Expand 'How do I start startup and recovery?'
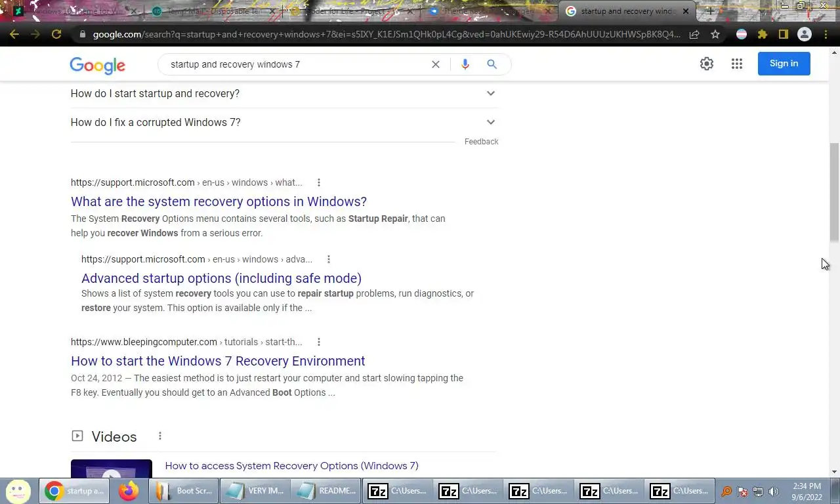840x504 pixels. 284,93
